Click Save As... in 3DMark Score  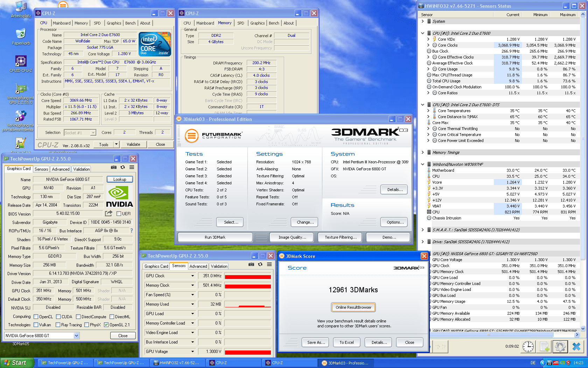pyautogui.click(x=316, y=342)
